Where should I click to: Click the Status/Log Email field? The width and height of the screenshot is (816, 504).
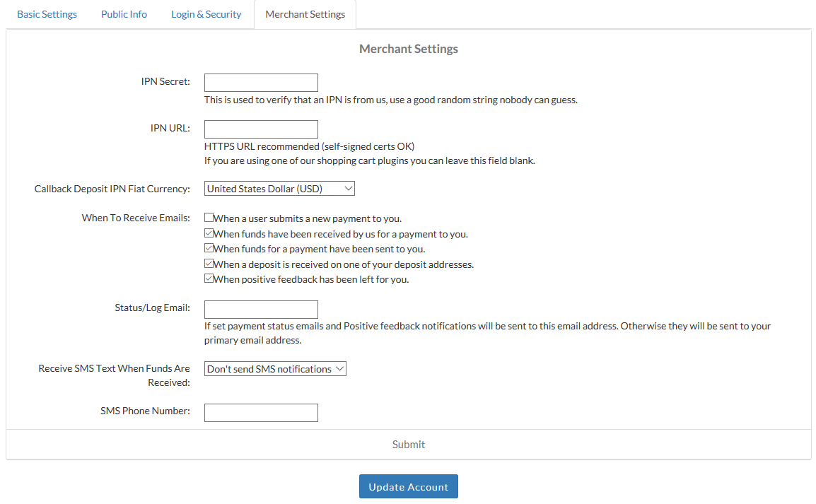tap(261, 310)
